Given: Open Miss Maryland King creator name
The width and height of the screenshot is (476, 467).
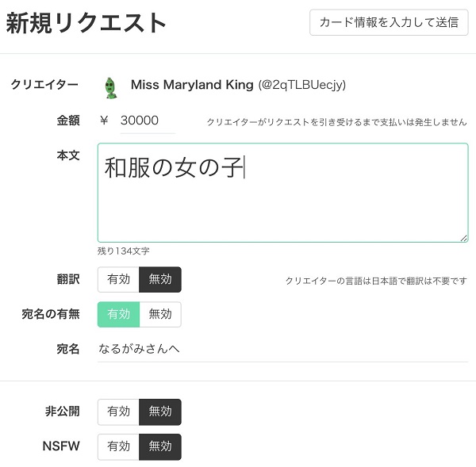Looking at the screenshot, I should tap(192, 85).
